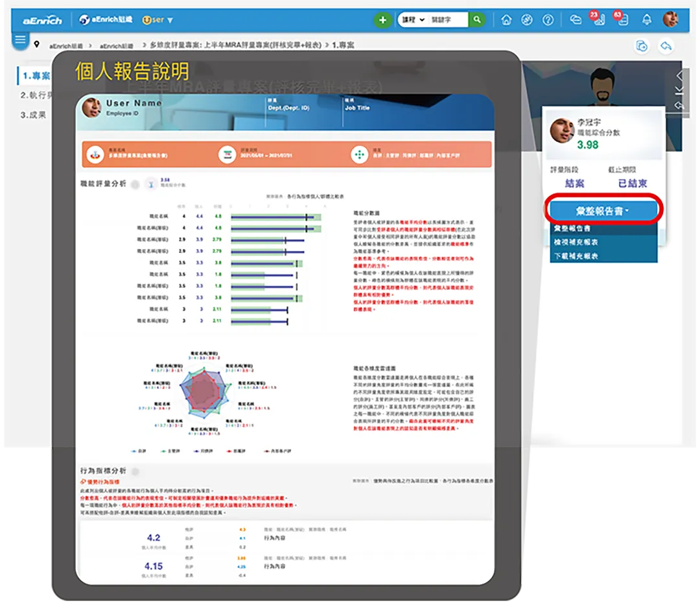Open the chat messages icon
This screenshot has width=700, height=603.
coord(576,20)
